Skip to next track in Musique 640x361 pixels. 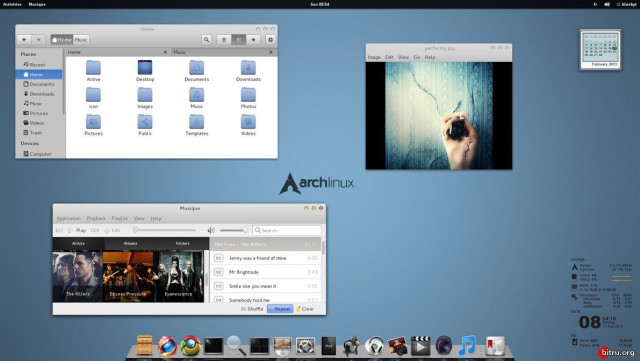(x=95, y=230)
